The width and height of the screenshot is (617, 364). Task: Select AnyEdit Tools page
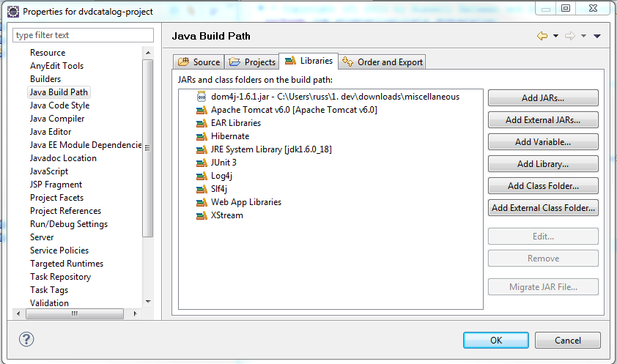pos(56,66)
